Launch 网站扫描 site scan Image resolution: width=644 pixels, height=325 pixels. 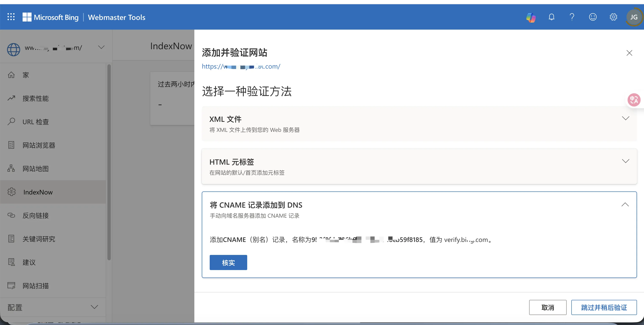(36, 286)
